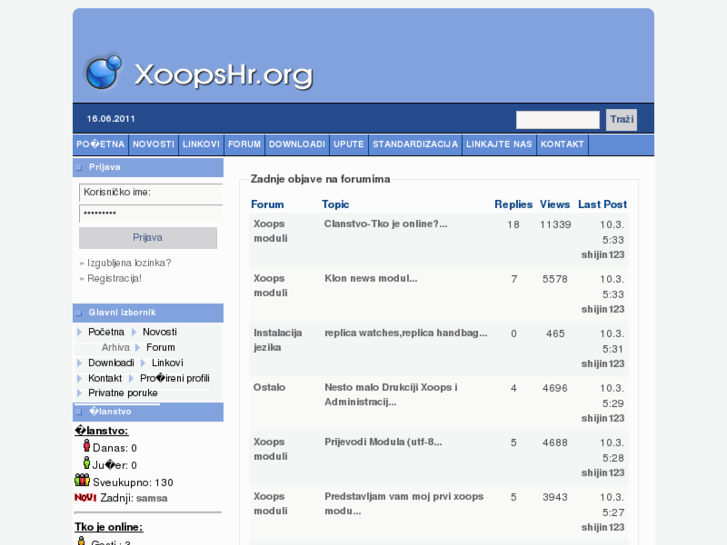Click the Views column header

pos(555,205)
